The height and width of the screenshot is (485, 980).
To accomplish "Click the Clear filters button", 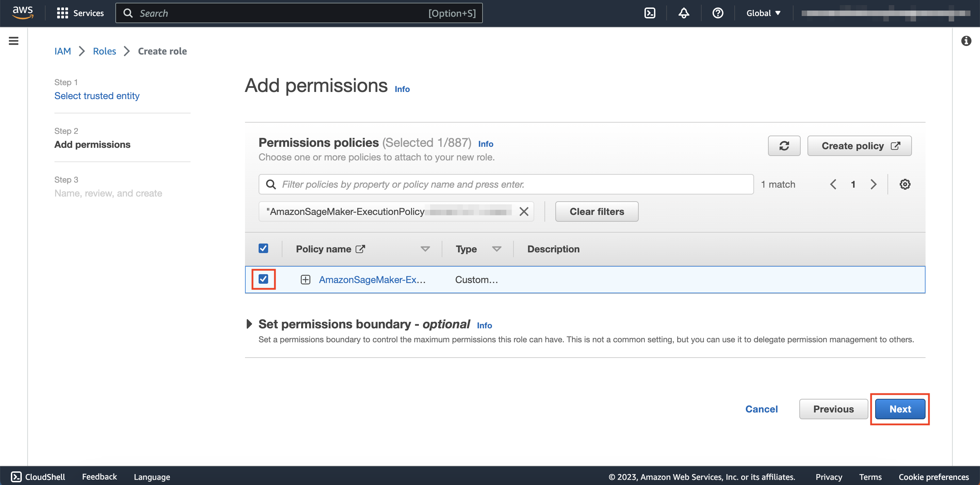I will coord(597,212).
